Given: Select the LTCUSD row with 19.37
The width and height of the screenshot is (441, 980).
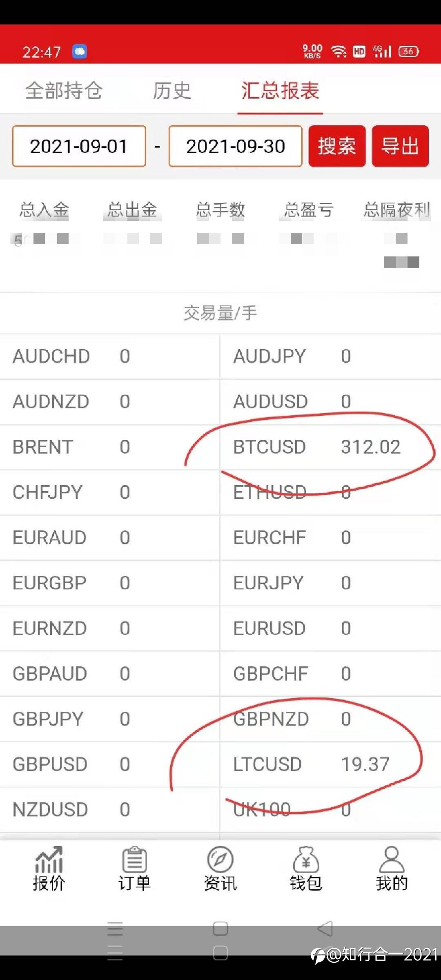Looking at the screenshot, I should pyautogui.click(x=330, y=764).
